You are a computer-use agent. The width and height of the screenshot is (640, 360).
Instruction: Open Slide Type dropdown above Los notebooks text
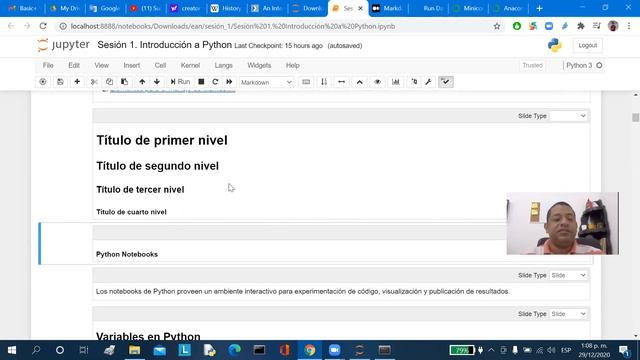[x=568, y=276]
